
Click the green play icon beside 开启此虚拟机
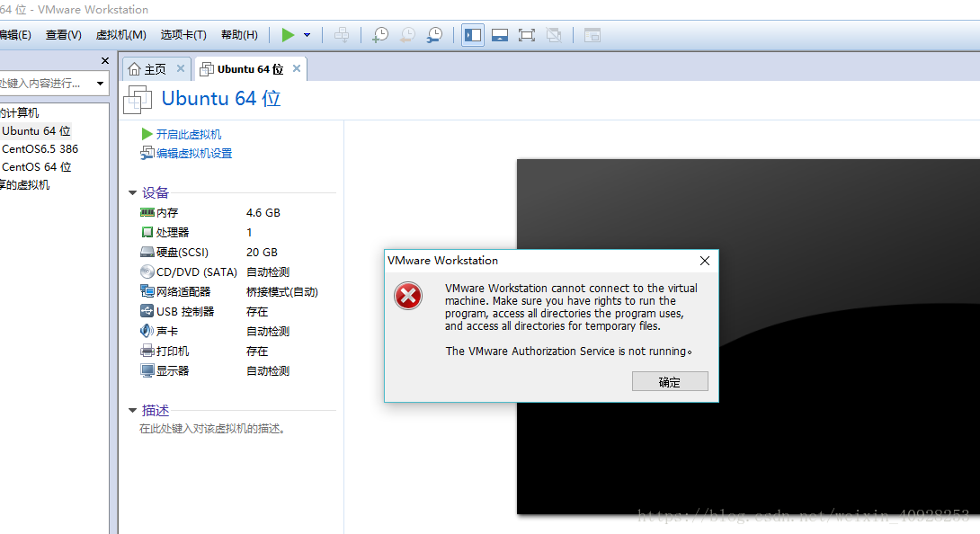pos(147,134)
